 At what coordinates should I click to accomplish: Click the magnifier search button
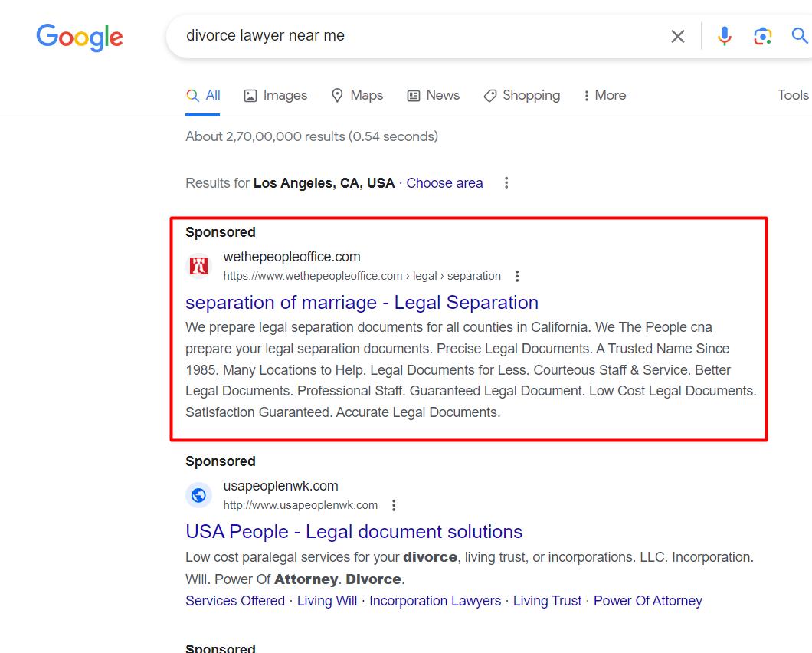click(800, 36)
